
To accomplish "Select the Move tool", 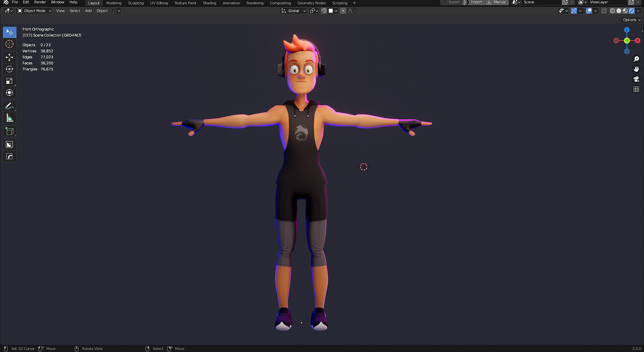I will [x=9, y=57].
